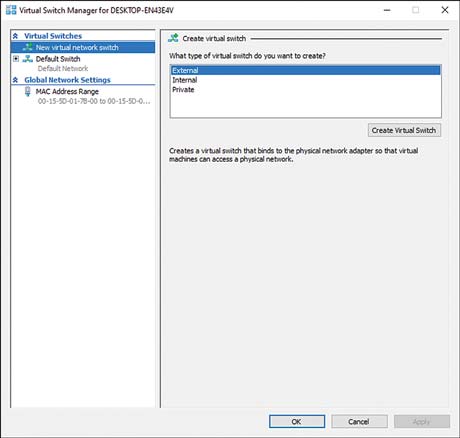460x438 pixels.
Task: Click the Virtual Switch Manager title bar icon
Action: tap(11, 10)
